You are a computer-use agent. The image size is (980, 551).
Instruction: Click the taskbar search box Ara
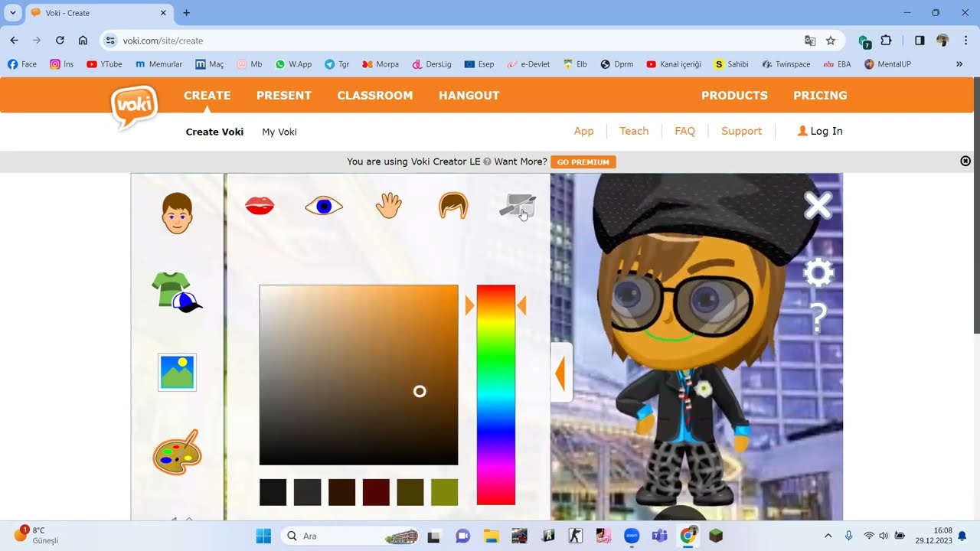click(x=351, y=536)
